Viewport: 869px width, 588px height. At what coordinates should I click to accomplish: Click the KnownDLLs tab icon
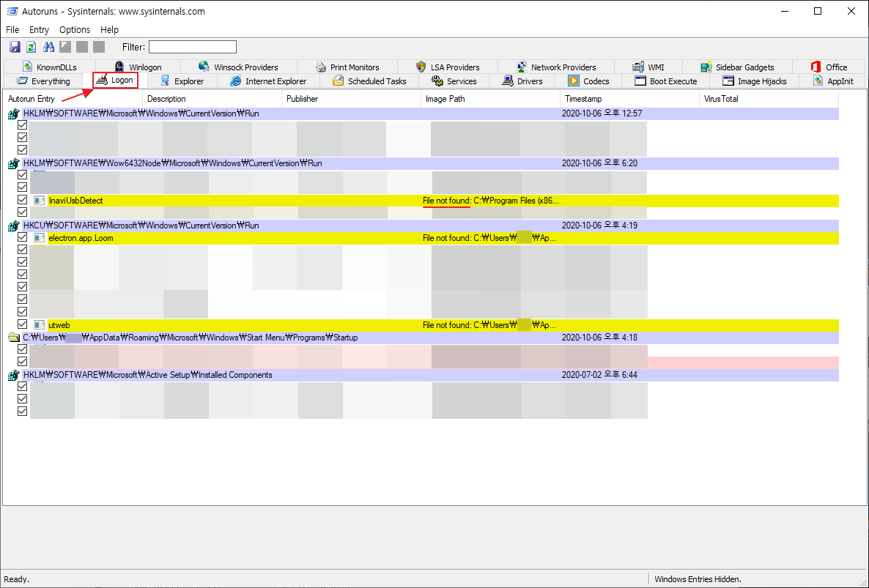point(28,67)
